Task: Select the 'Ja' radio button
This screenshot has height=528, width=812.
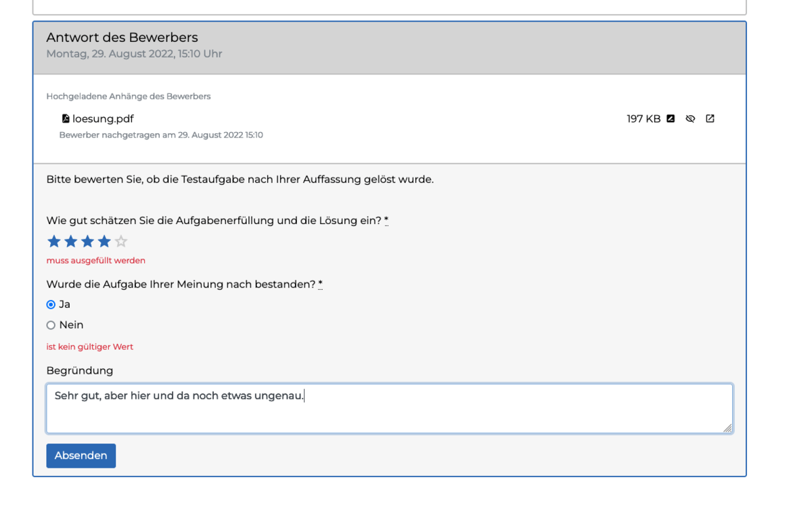Action: click(51, 305)
